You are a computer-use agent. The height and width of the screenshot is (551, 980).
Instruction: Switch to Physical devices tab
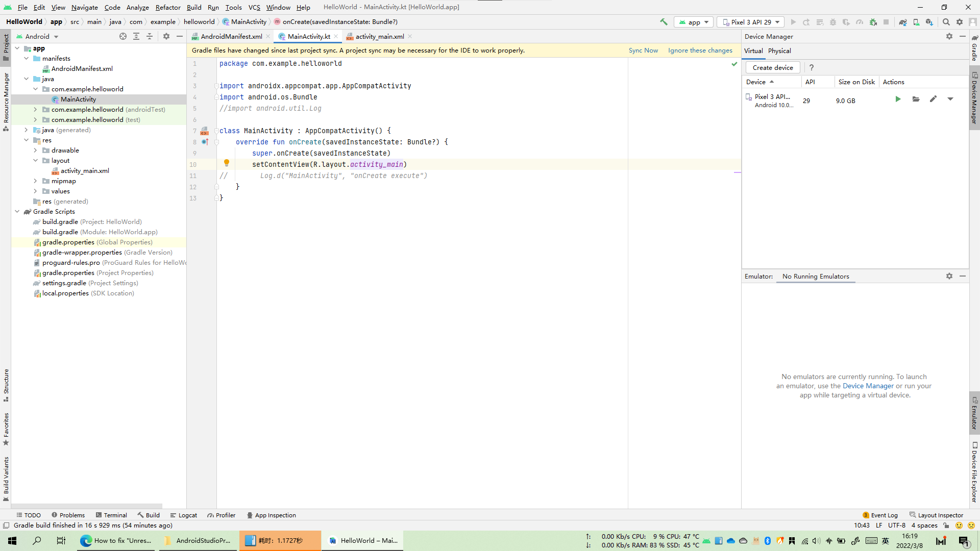coord(779,51)
